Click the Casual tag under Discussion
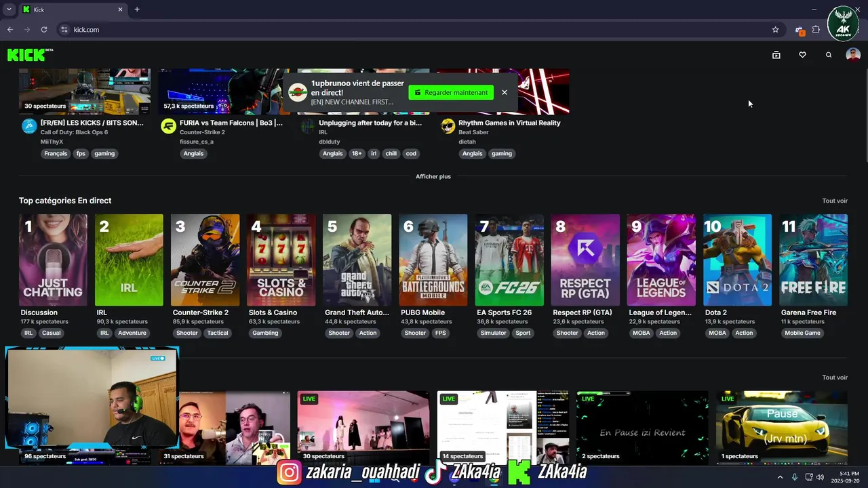Image resolution: width=868 pixels, height=488 pixels. coord(52,333)
